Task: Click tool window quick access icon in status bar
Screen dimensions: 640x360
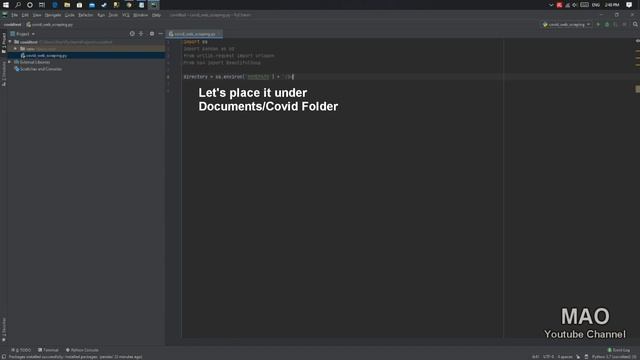Action: pos(4,357)
